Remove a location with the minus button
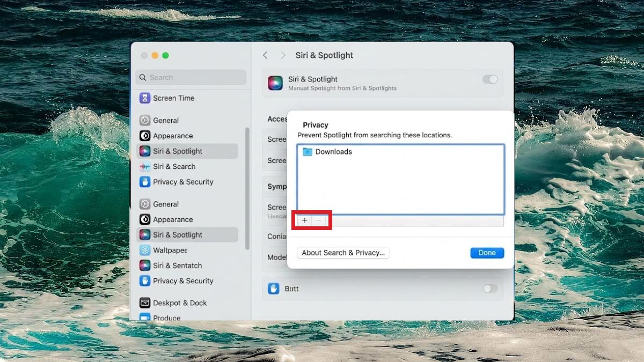Image resolution: width=644 pixels, height=362 pixels. 319,220
